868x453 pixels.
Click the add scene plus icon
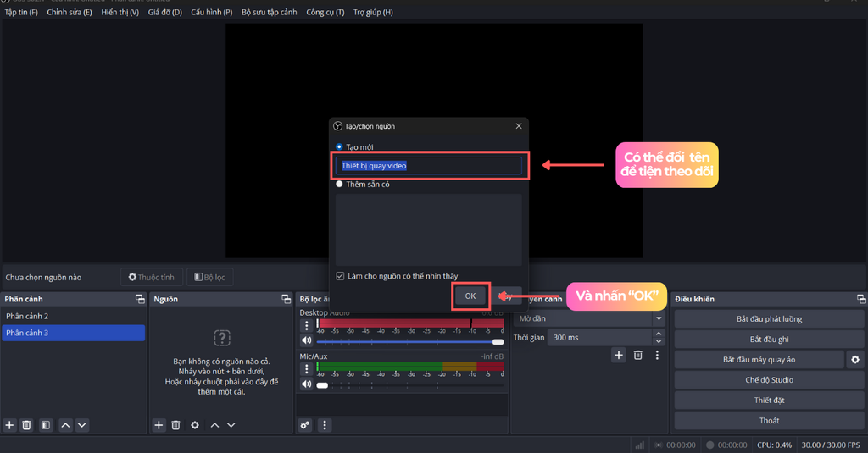pos(10,425)
